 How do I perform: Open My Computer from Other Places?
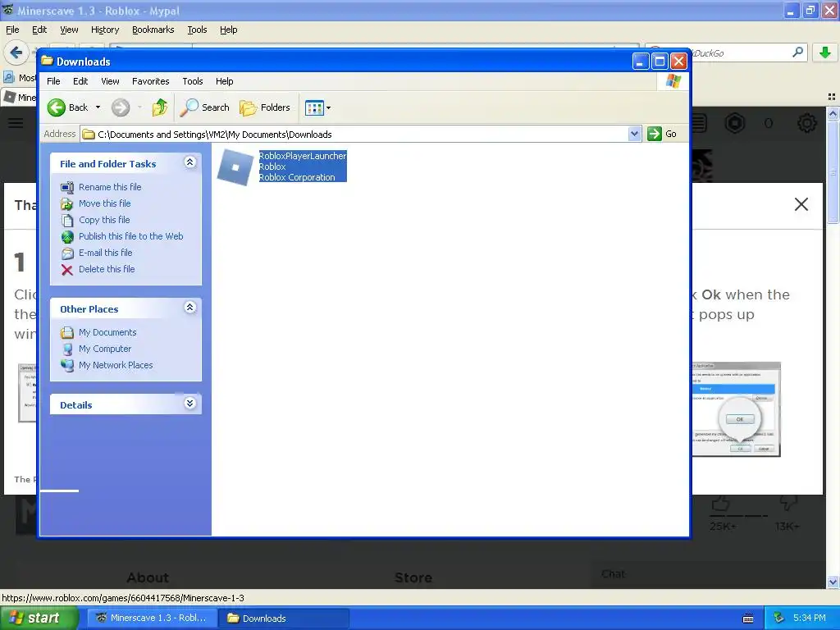tap(104, 349)
